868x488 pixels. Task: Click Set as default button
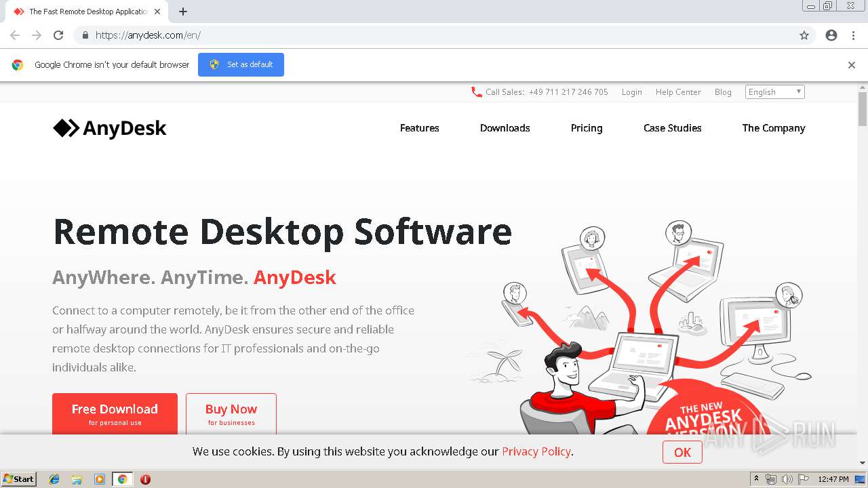click(x=241, y=65)
